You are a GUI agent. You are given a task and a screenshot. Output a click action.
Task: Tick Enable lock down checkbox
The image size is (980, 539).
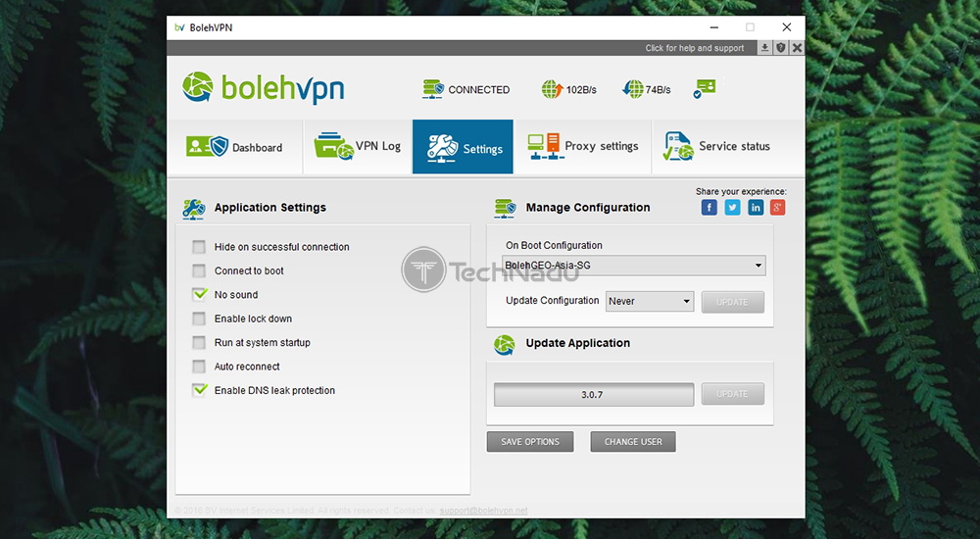click(x=199, y=318)
